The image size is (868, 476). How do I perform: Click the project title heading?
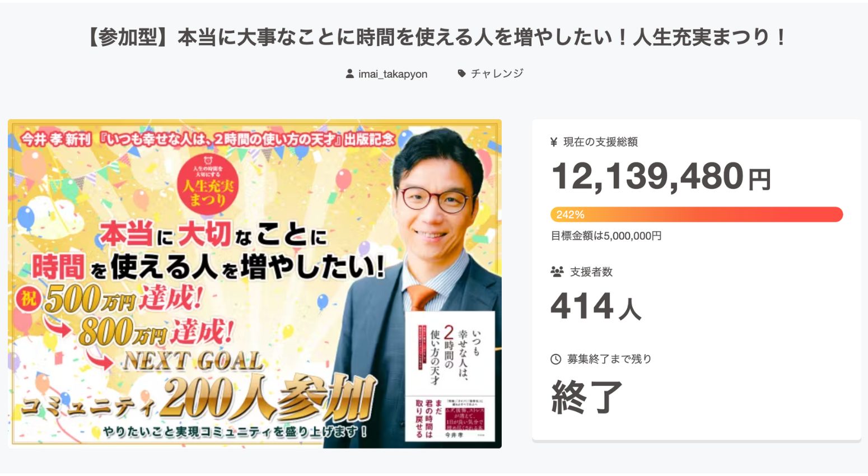(437, 38)
